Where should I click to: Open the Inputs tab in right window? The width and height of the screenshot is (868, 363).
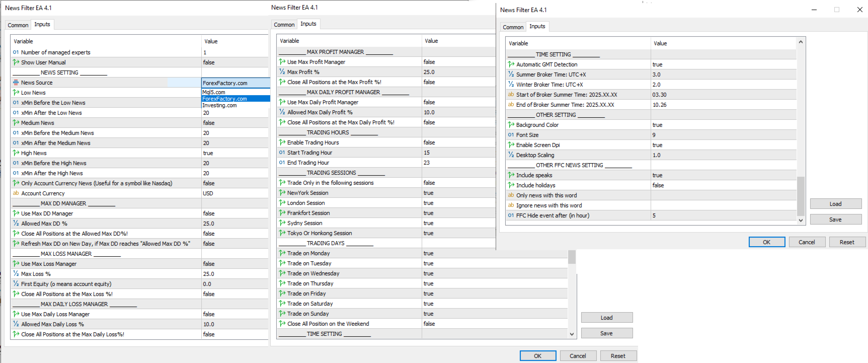tap(537, 26)
